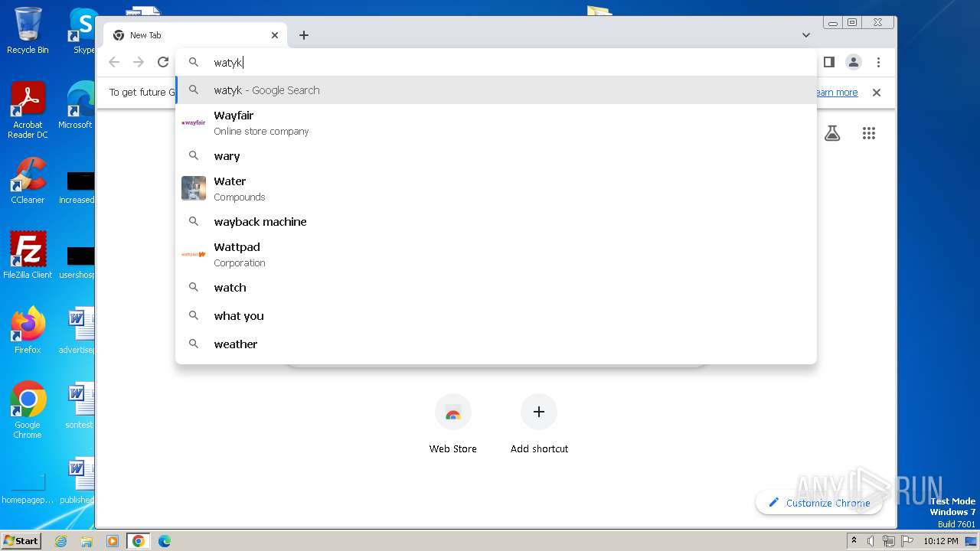Choose the 'watch' suggestion
Image resolution: width=980 pixels, height=551 pixels.
[x=496, y=288]
